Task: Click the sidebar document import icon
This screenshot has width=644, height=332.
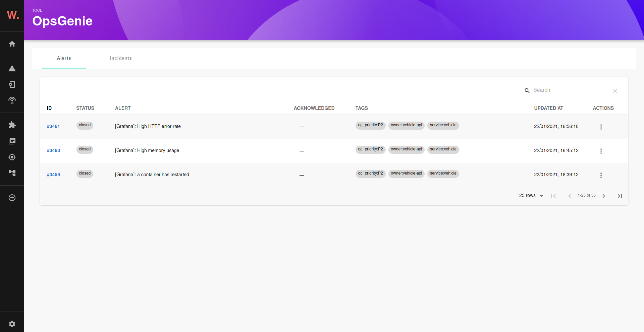Action: (x=12, y=84)
